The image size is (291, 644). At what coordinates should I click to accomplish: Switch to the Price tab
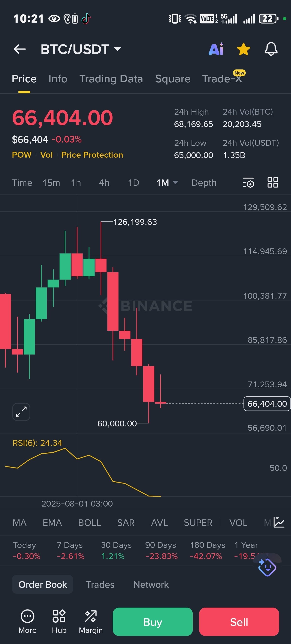24,79
